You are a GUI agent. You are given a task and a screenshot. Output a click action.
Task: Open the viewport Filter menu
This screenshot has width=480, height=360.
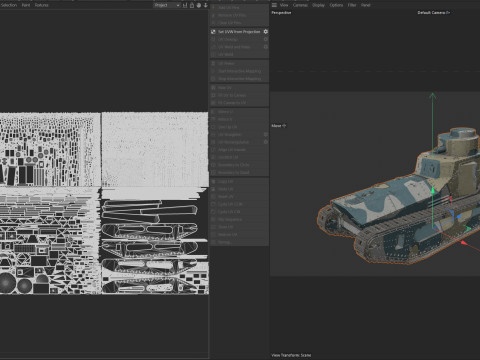352,5
